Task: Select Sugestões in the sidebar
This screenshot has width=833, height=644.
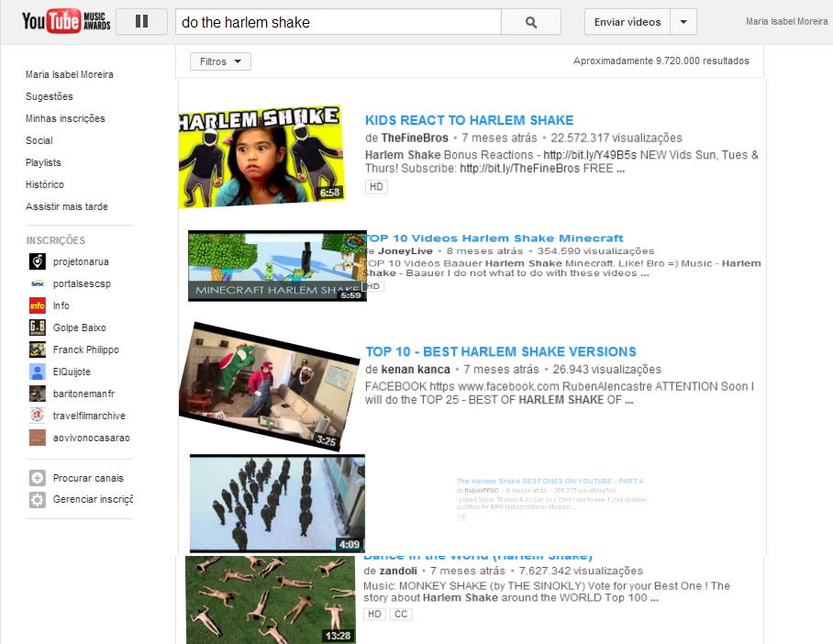Action: click(50, 96)
